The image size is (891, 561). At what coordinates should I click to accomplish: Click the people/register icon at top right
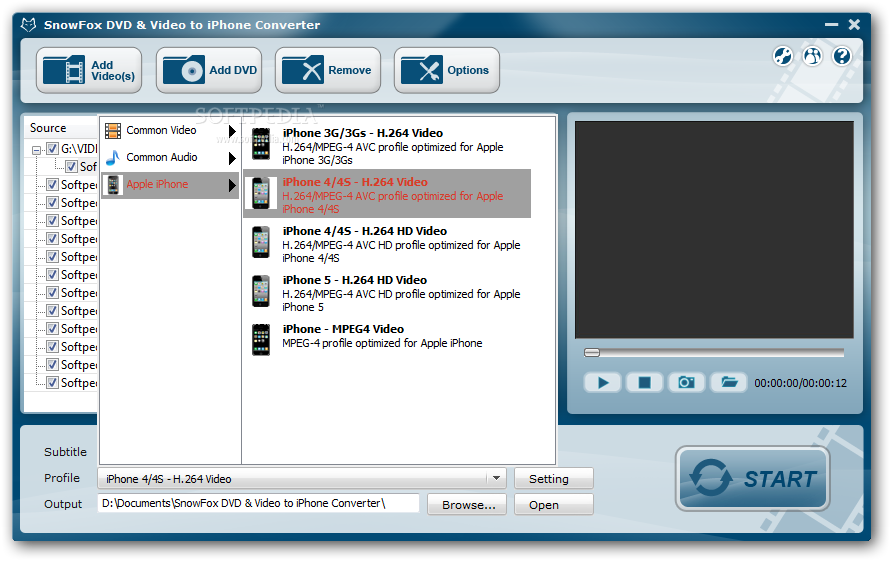click(x=813, y=56)
